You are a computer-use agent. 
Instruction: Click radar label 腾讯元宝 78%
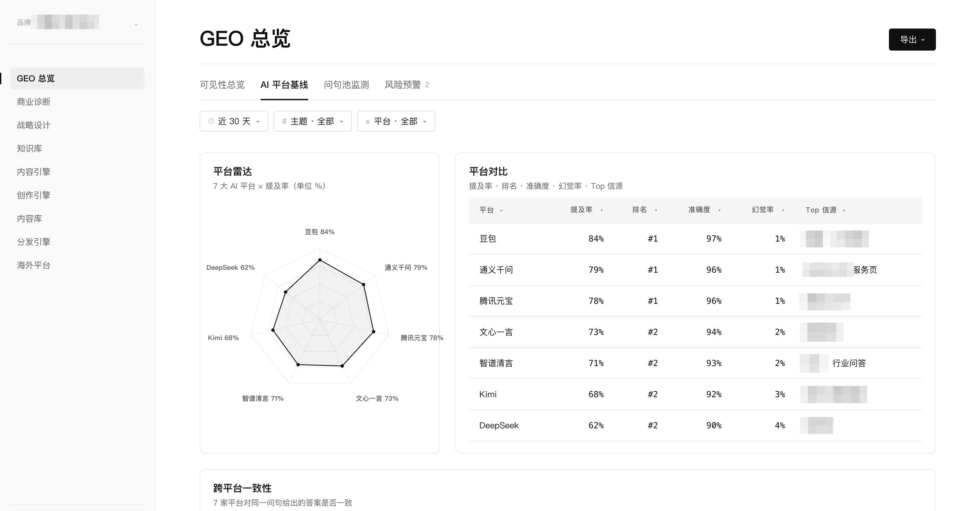coord(422,338)
